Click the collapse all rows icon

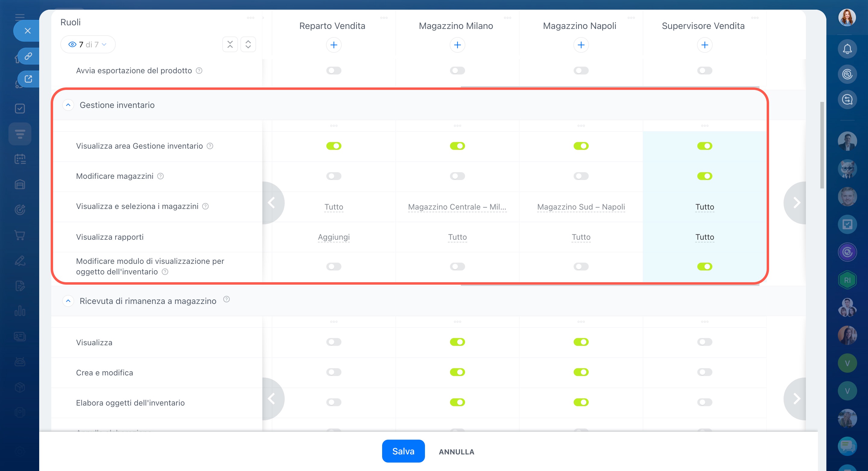(230, 44)
